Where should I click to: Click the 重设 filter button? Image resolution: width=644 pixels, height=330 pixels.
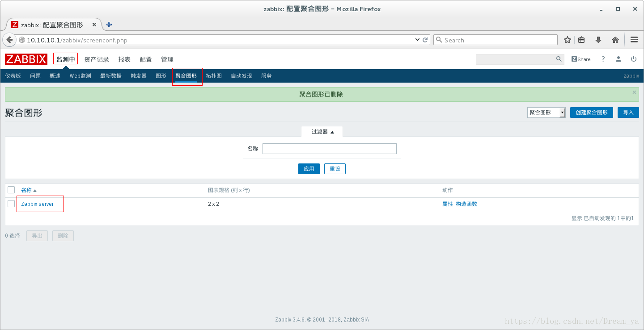(335, 169)
